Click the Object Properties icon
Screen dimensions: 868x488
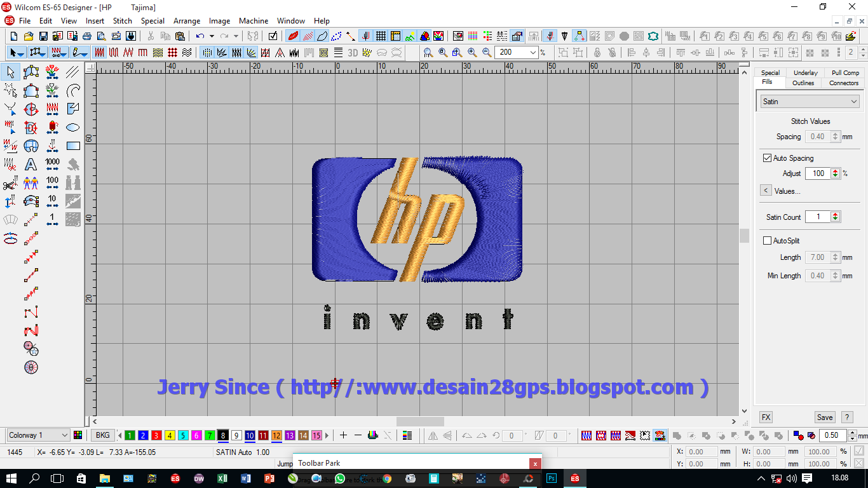517,36
